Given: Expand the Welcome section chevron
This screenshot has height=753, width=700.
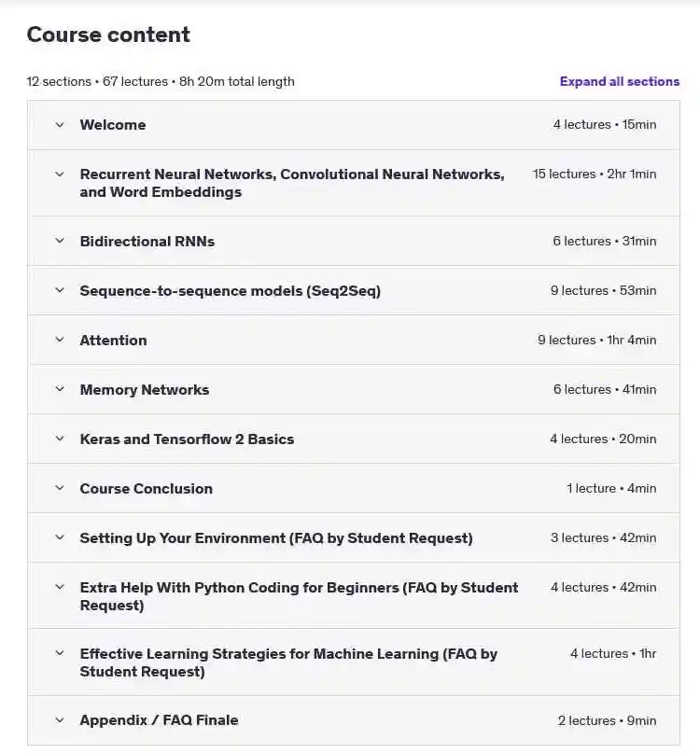Looking at the screenshot, I should pyautogui.click(x=60, y=125).
